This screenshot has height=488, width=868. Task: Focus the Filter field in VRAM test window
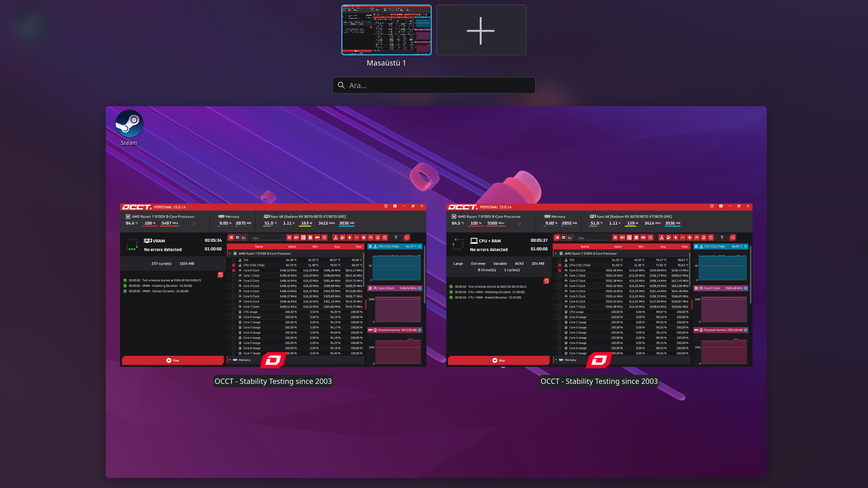coord(266,238)
